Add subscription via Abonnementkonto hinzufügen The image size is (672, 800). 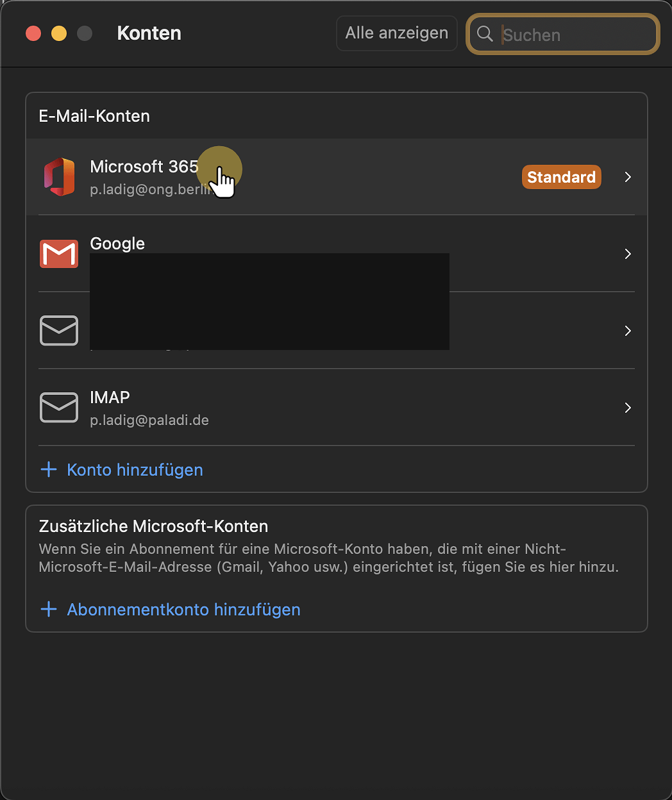tap(183, 609)
